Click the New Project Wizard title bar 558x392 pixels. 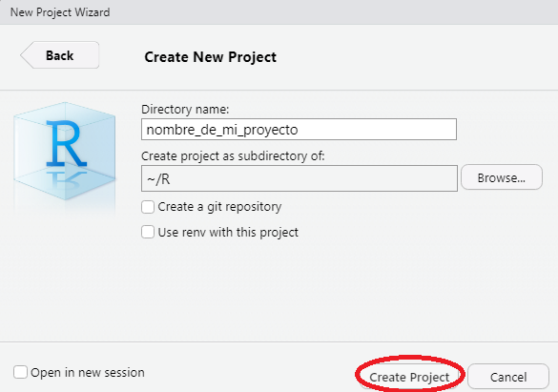coord(279,12)
